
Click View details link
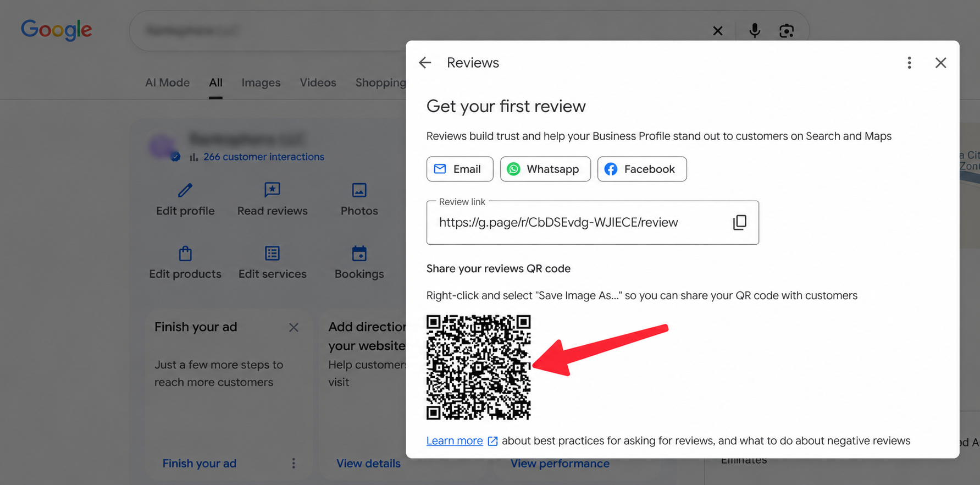click(x=368, y=464)
